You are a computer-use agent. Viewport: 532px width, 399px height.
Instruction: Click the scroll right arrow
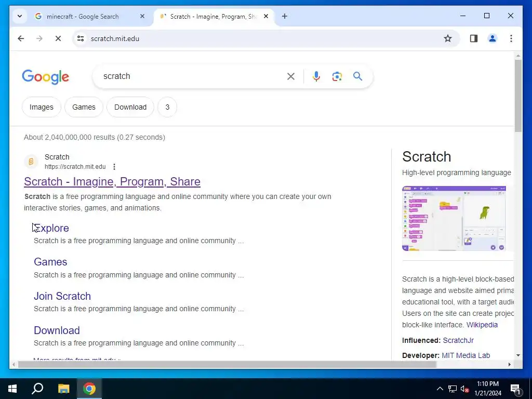[510, 365]
